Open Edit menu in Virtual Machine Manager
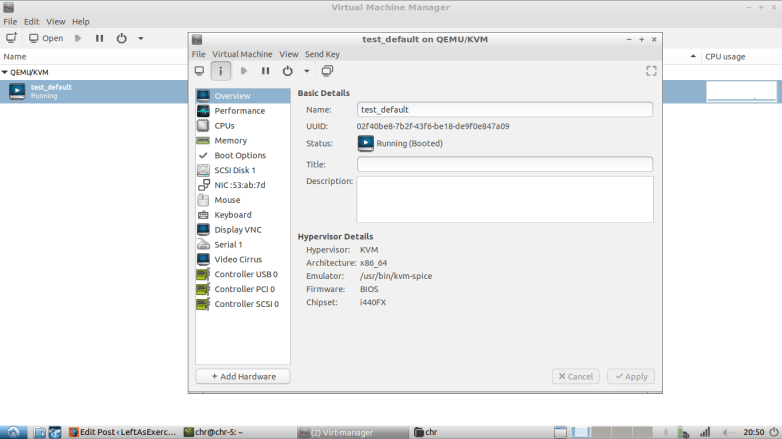Image resolution: width=782 pixels, height=439 pixels. 31,21
